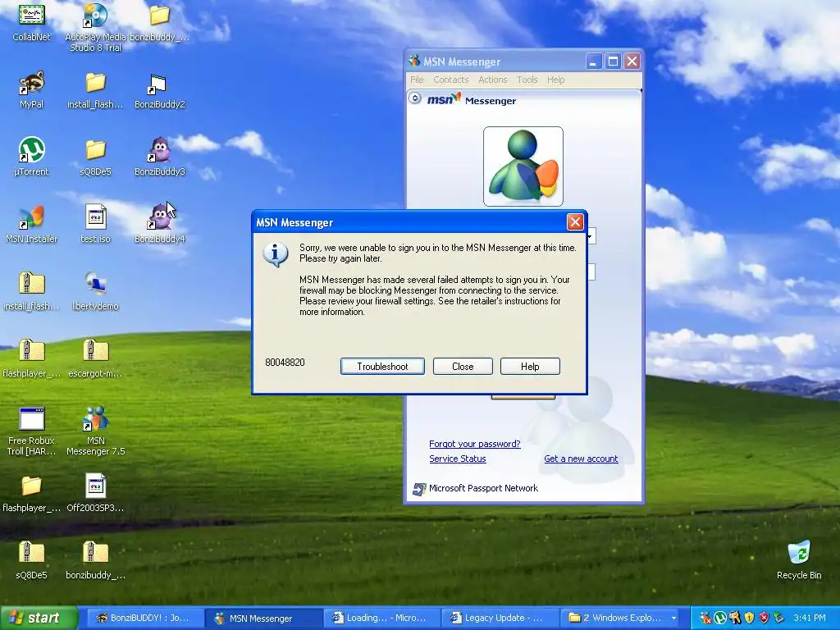Select the install_flash folder icon
Screen dimensions: 840x630
pyautogui.click(x=95, y=90)
